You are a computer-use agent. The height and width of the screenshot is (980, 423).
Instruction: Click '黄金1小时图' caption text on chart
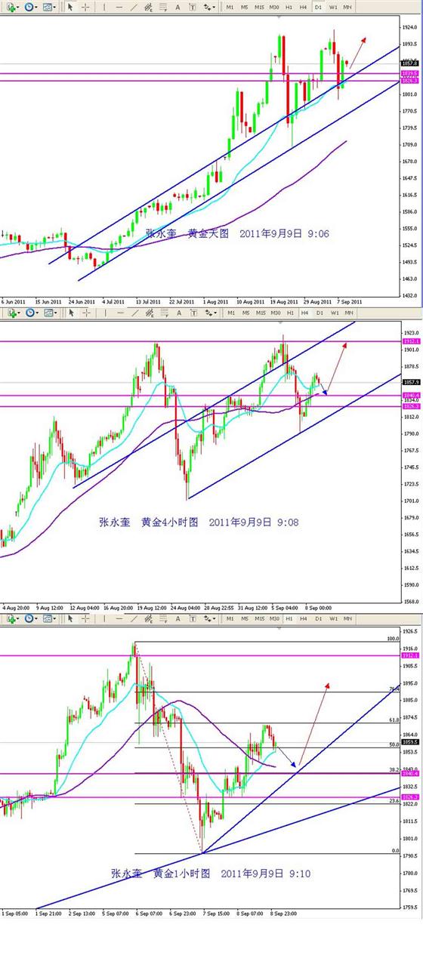(x=181, y=874)
